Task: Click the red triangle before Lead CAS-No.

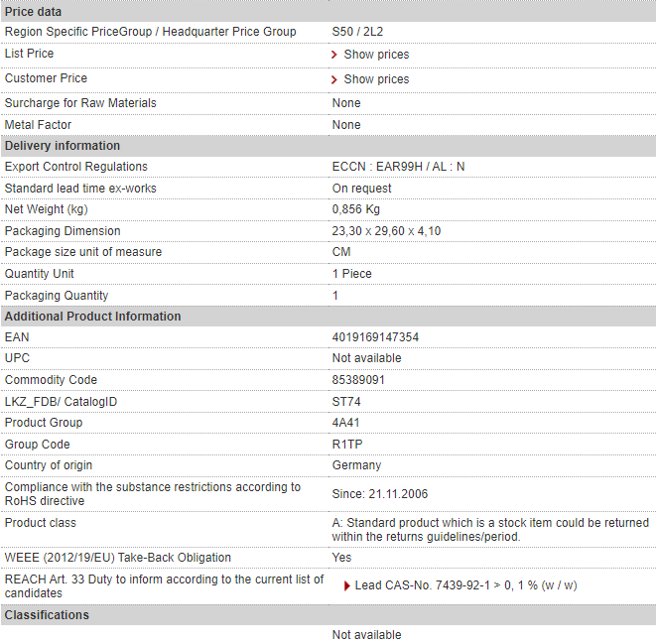Action: [347, 585]
